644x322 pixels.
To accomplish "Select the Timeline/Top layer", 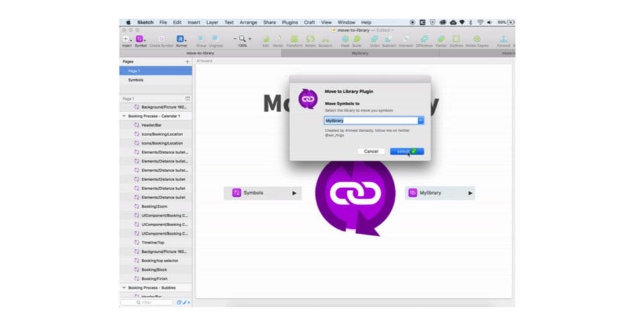I will tap(156, 242).
